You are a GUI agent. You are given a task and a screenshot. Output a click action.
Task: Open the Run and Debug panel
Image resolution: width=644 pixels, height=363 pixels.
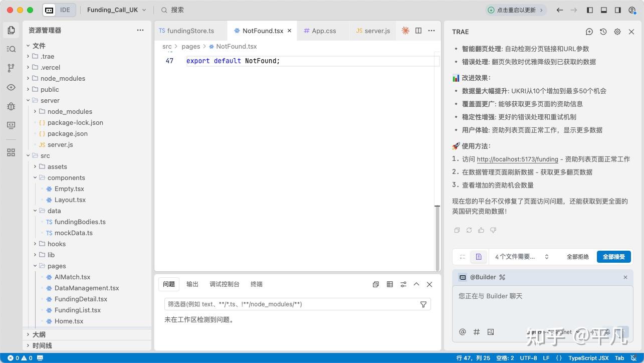(11, 107)
